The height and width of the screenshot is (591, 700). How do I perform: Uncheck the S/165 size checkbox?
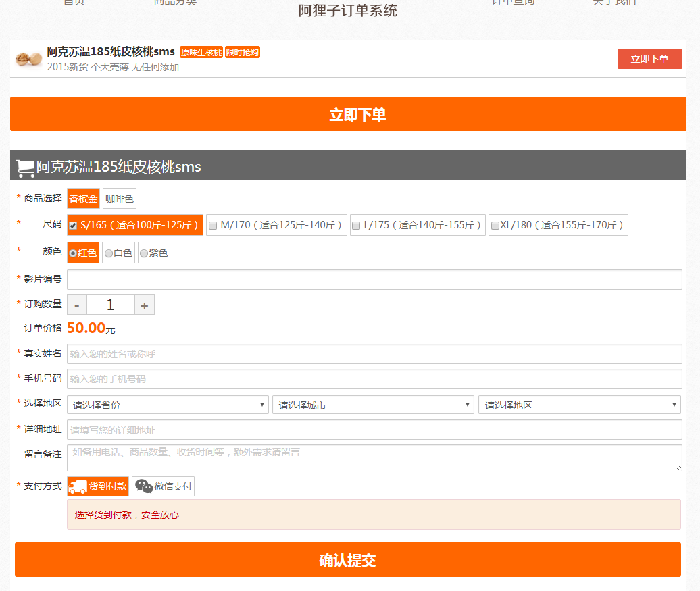click(73, 226)
